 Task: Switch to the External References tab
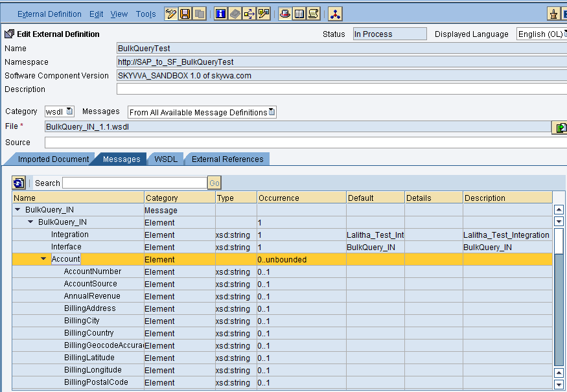click(x=227, y=159)
